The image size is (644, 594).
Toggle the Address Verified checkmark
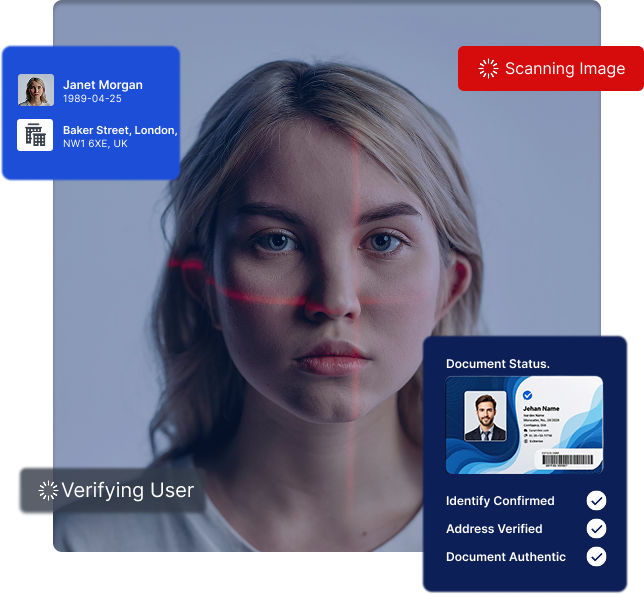pos(596,528)
